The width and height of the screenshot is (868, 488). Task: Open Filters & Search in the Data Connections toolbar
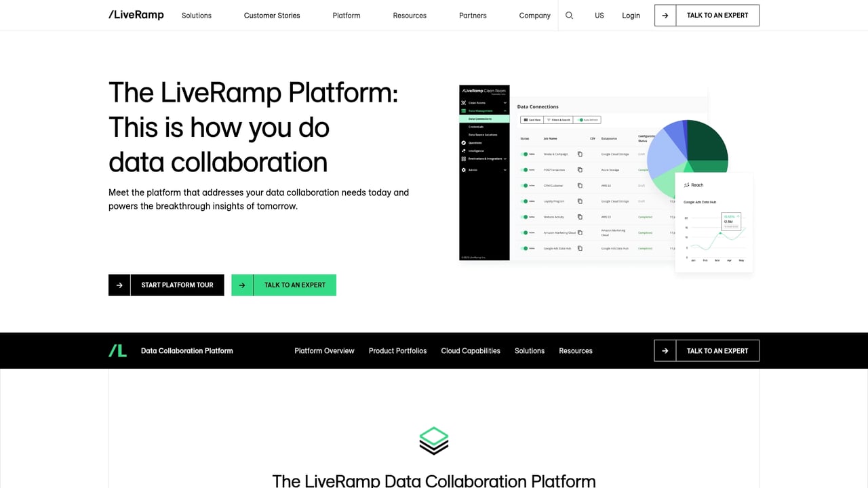[x=559, y=120]
